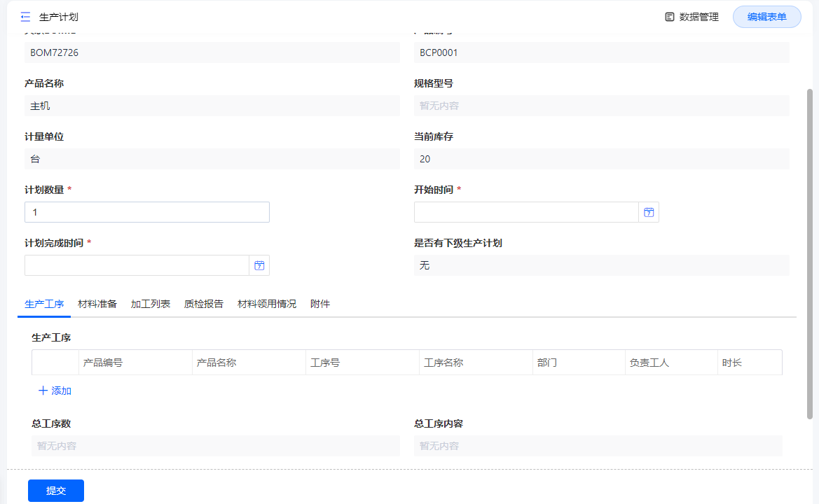Click the 当前库存 field showing 20
Screen dimensions: 819x504
tap(602, 159)
